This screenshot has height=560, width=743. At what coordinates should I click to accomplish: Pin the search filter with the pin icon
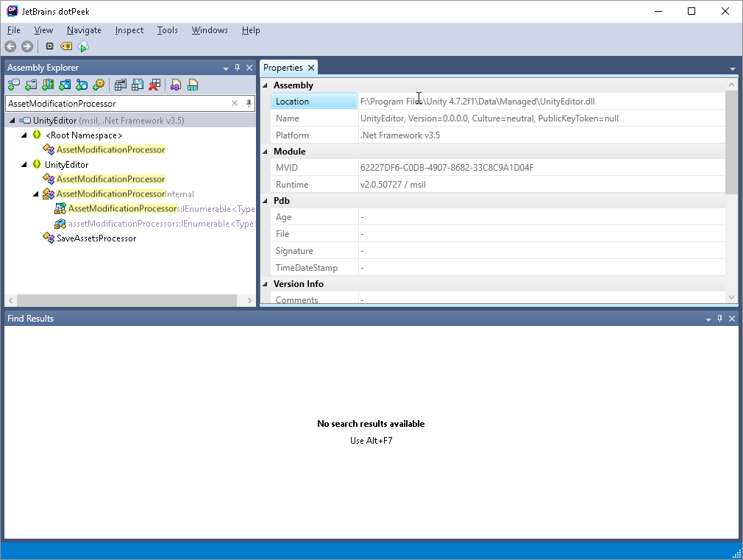point(249,103)
